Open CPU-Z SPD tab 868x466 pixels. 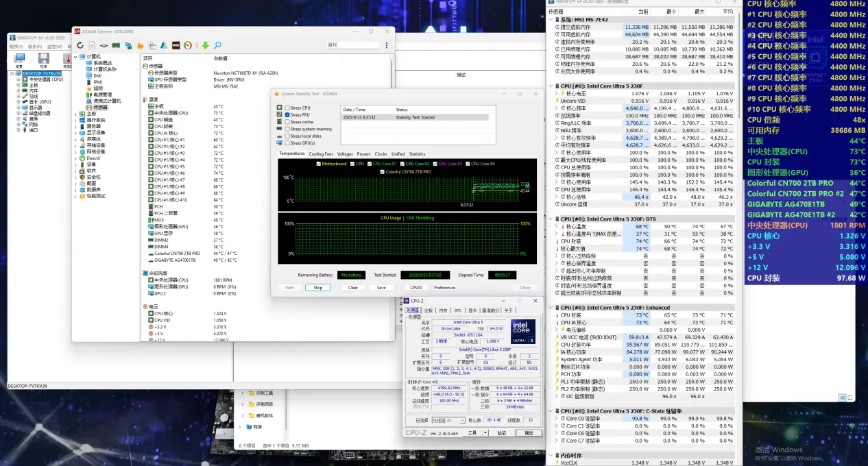click(457, 310)
